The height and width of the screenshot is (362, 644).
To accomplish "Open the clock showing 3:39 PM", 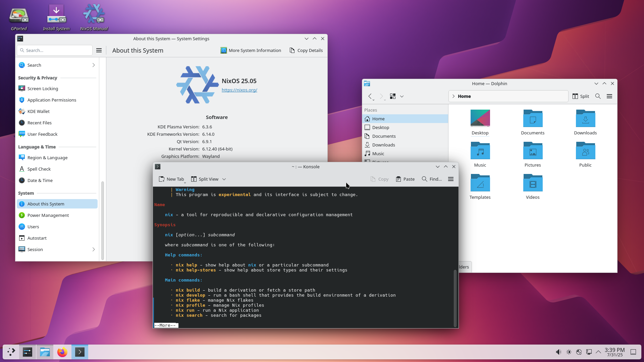I will pyautogui.click(x=614, y=352).
